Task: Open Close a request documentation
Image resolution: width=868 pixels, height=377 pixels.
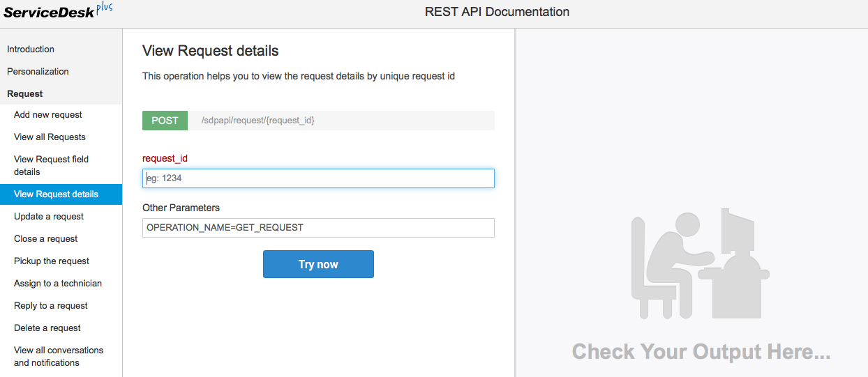Action: (x=46, y=239)
